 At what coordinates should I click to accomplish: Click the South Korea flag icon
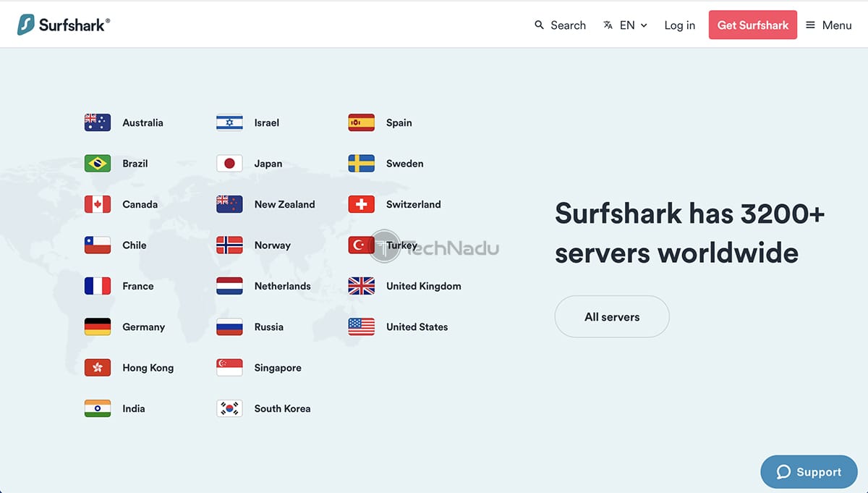click(x=229, y=408)
